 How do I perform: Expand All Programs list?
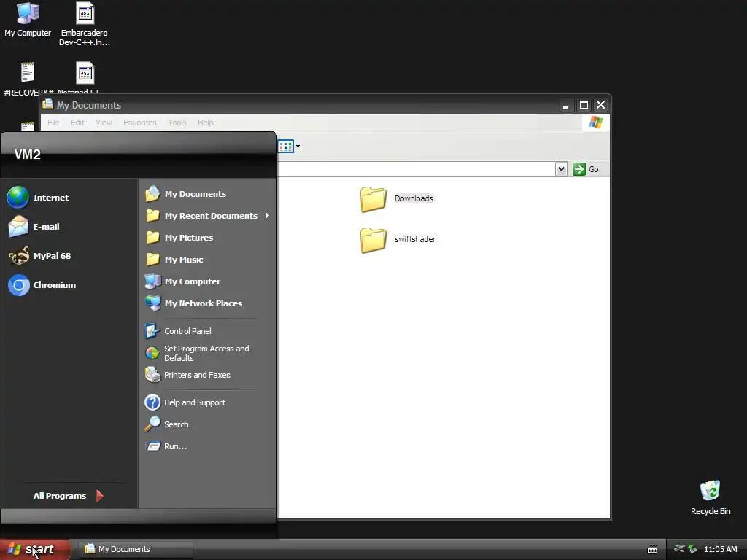point(69,496)
